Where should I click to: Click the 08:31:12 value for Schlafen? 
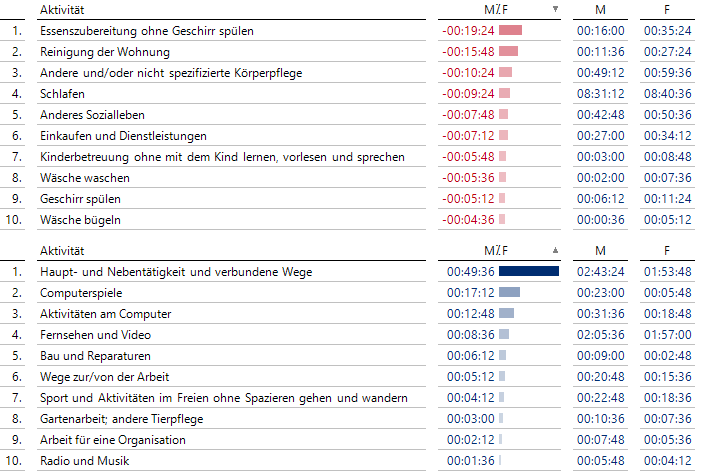[600, 94]
